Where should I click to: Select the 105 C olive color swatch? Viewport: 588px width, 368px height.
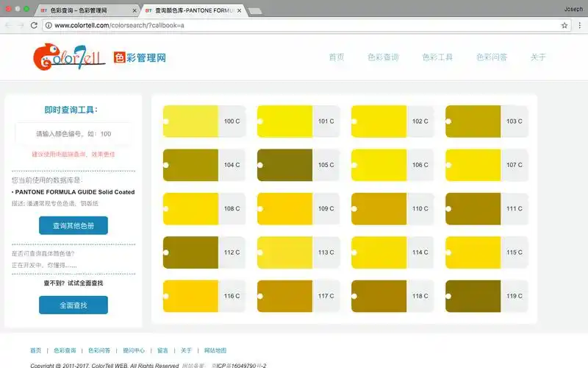(x=285, y=165)
